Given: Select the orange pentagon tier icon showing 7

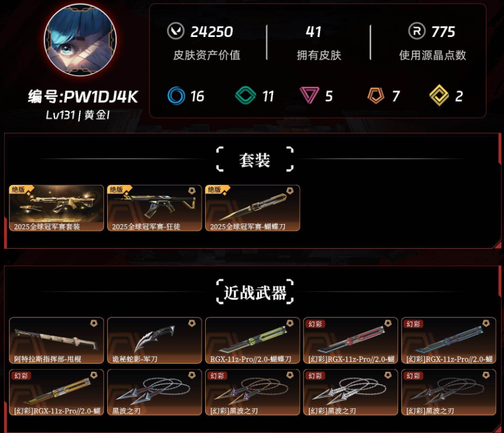Looking at the screenshot, I should [376, 96].
